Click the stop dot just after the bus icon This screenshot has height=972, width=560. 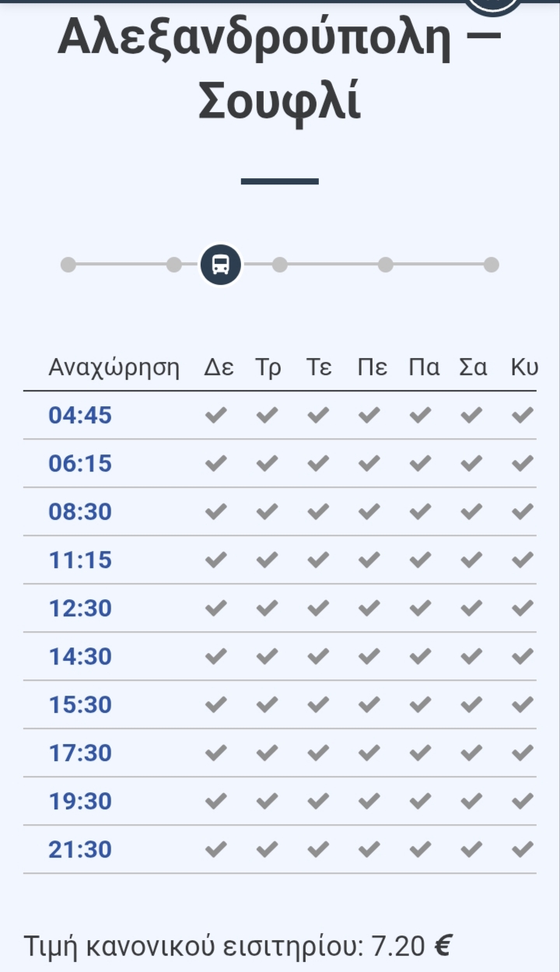[280, 265]
